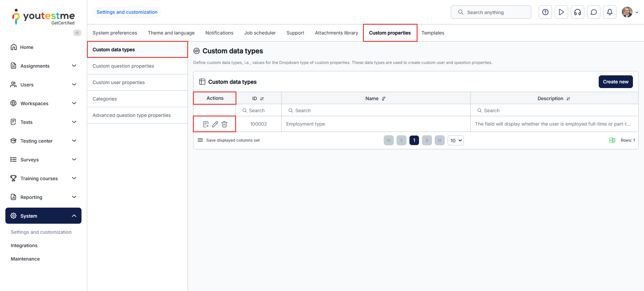Open the help question mark icon
This screenshot has width=644, height=291.
545,12
